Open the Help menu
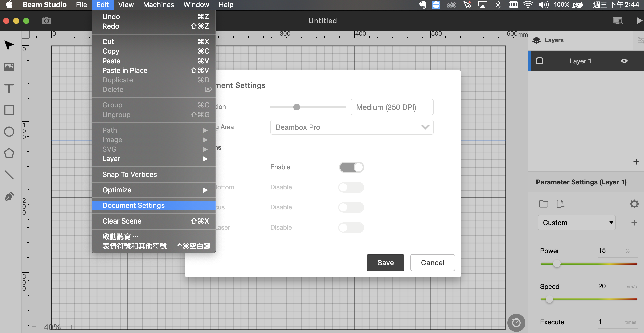Image resolution: width=644 pixels, height=333 pixels. (226, 5)
